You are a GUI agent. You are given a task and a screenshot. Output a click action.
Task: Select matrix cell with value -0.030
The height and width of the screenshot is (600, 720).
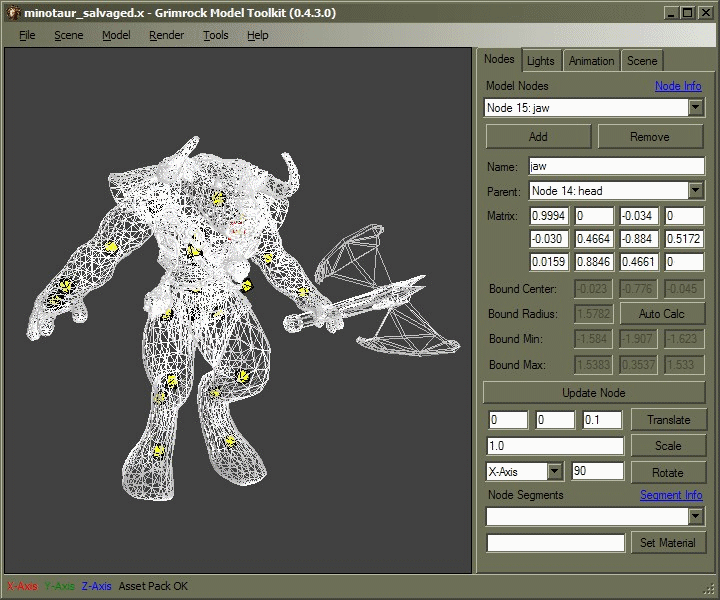tap(549, 239)
